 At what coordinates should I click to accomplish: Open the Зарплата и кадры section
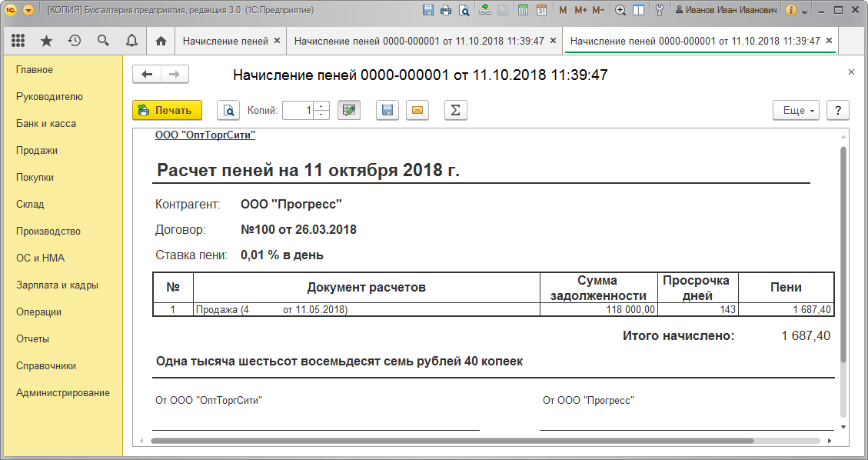[57, 285]
